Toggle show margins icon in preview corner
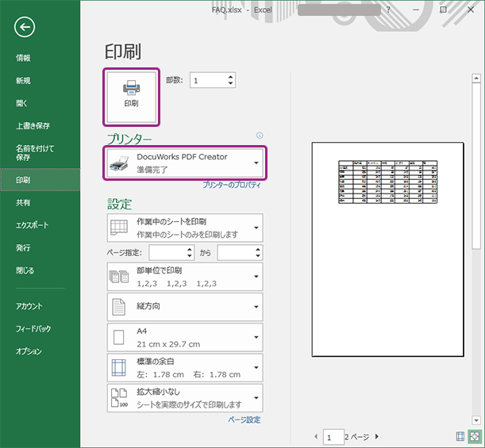Screen dimensions: 485x448 [x=460, y=436]
